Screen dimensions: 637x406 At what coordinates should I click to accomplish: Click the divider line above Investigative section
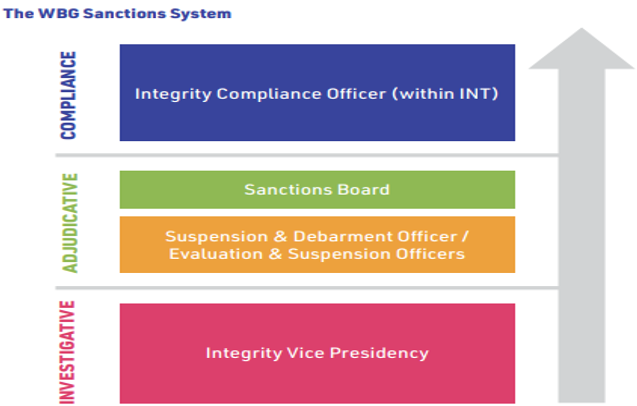pos(307,288)
